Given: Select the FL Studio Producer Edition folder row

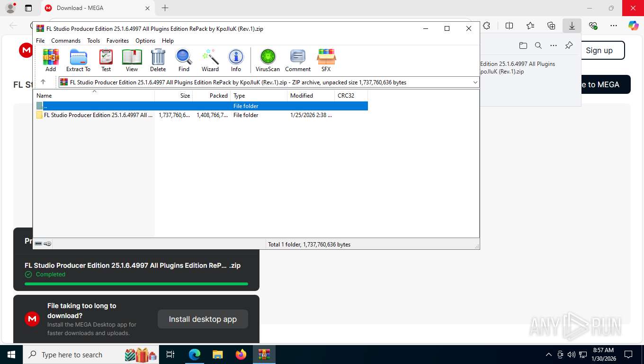Looking at the screenshot, I should click(201, 115).
